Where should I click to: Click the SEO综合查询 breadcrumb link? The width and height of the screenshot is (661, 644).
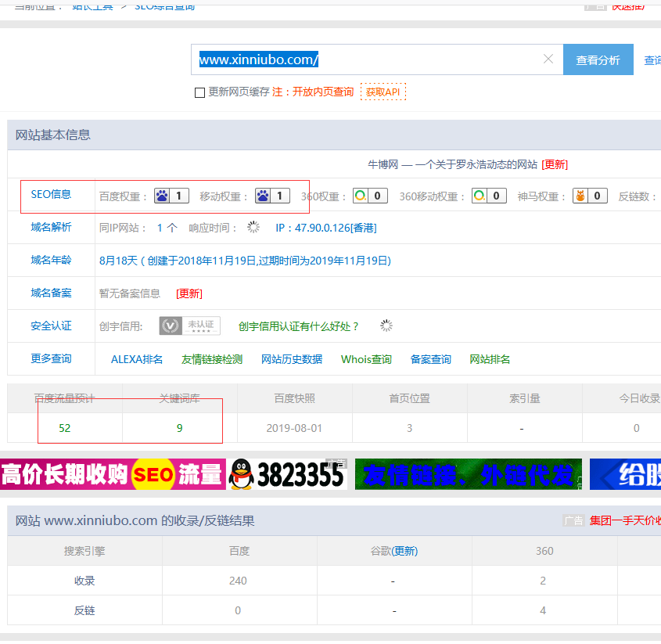pos(164,6)
